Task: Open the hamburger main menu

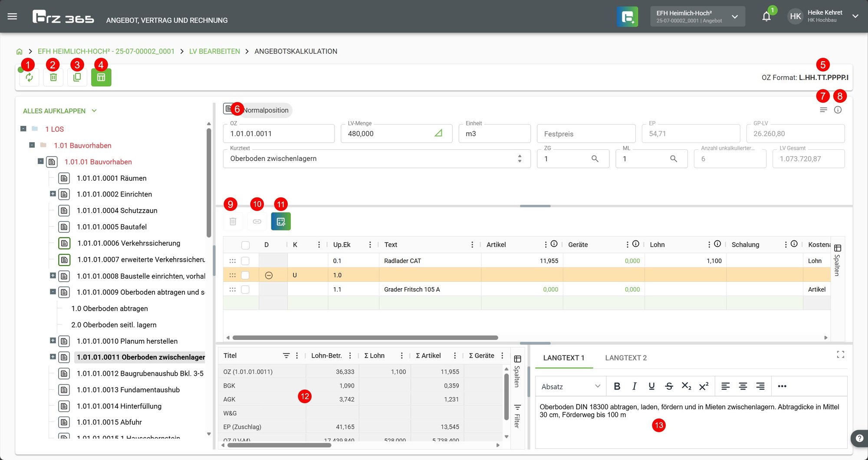Action: click(12, 16)
